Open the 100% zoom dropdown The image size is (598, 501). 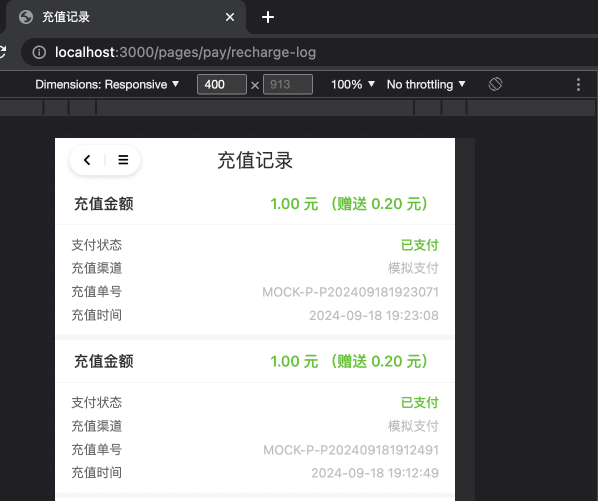click(353, 84)
